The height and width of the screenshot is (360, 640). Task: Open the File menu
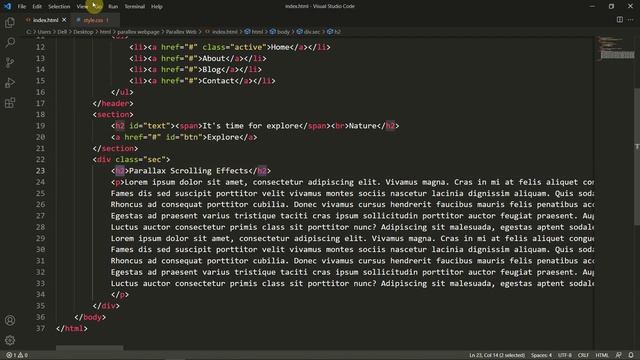(22, 7)
